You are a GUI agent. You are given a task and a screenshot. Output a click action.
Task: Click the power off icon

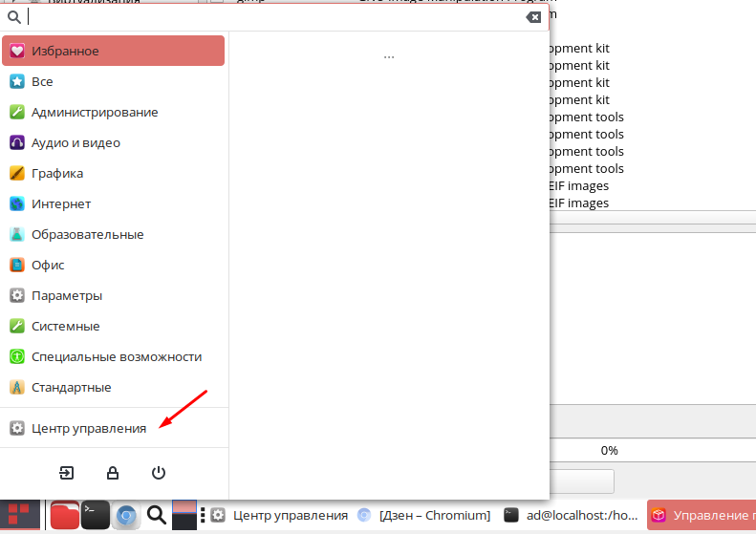(x=159, y=473)
